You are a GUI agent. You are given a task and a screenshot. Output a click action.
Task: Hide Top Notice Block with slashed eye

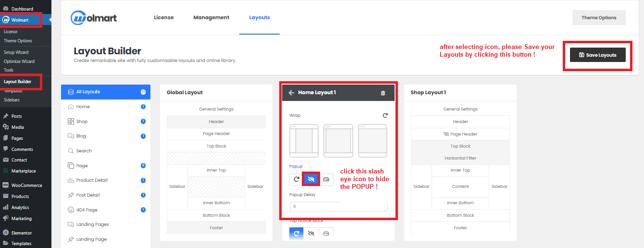311,233
